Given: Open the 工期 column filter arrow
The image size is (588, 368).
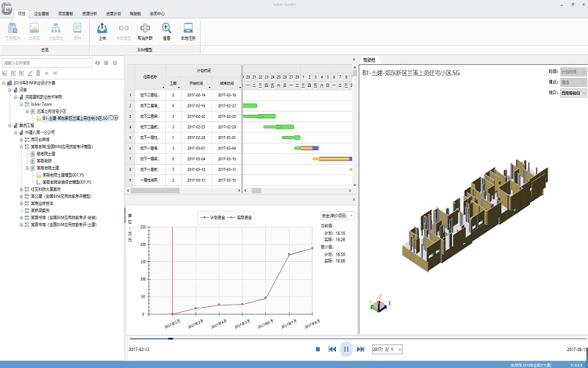Looking at the screenshot, I should pyautogui.click(x=179, y=88).
